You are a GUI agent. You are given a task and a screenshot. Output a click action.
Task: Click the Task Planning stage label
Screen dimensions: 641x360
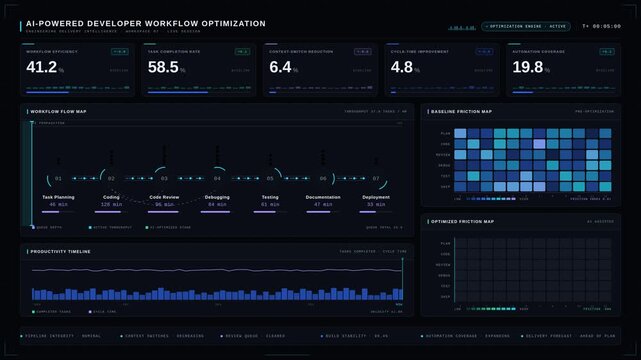(x=58, y=197)
